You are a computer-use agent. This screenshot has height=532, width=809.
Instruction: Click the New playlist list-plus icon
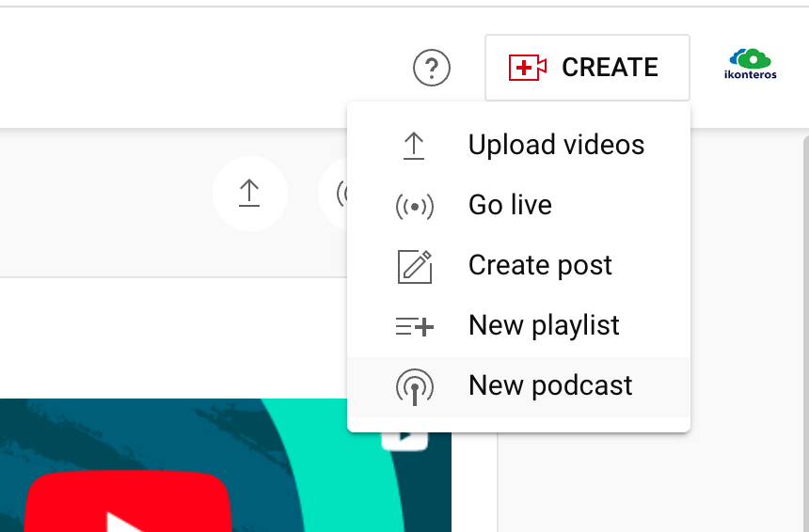click(x=414, y=326)
